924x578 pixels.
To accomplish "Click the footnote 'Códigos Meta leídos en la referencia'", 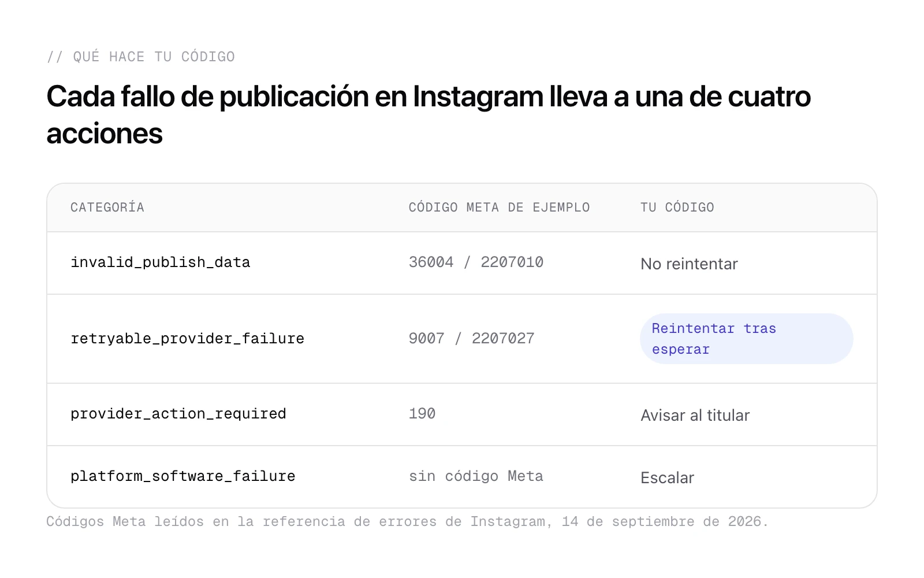I will click(x=407, y=522).
